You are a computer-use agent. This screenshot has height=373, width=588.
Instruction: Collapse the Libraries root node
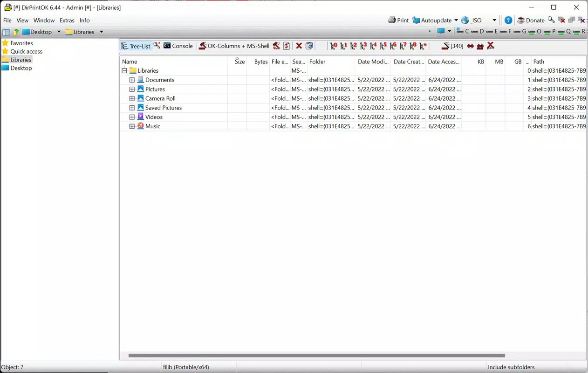pyautogui.click(x=124, y=71)
